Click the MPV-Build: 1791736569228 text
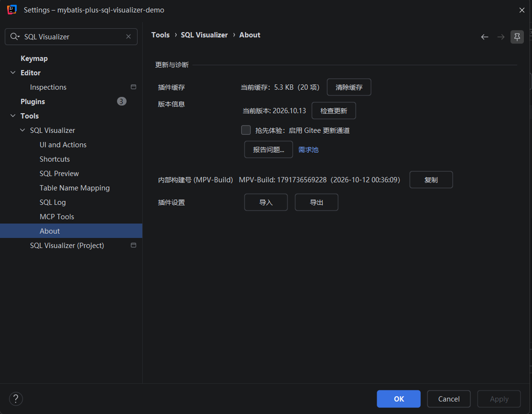Screen dimensions: 532x414 (x=283, y=179)
